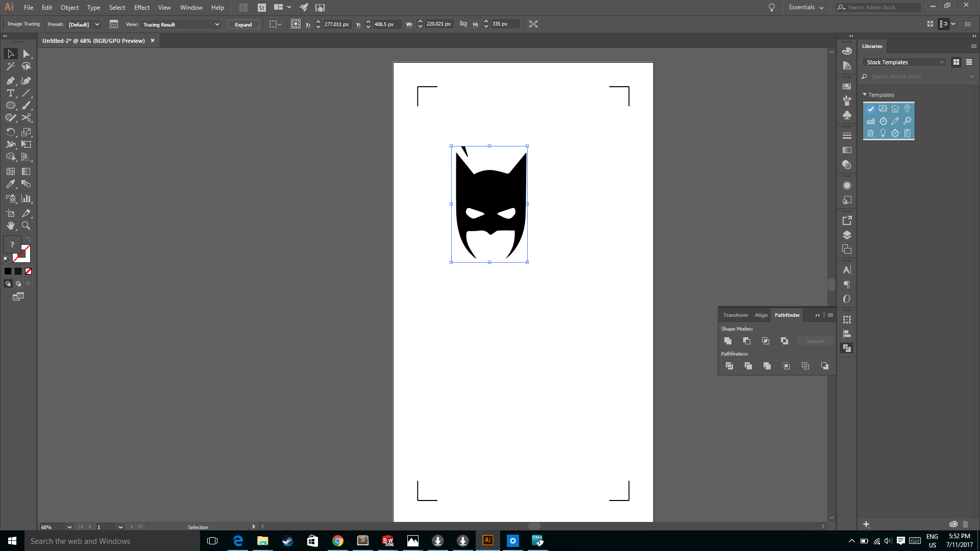The image size is (980, 551).
Task: Select the Column Graph tool
Action: (26, 198)
